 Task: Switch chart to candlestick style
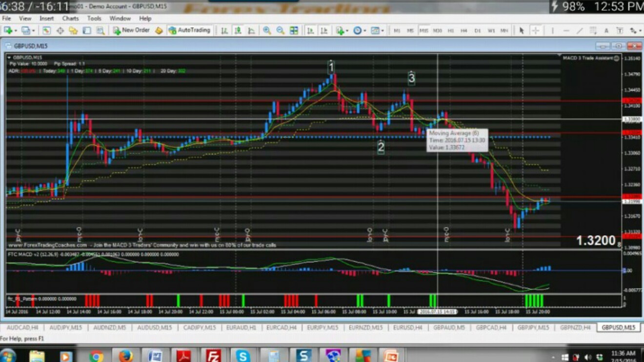pyautogui.click(x=238, y=30)
